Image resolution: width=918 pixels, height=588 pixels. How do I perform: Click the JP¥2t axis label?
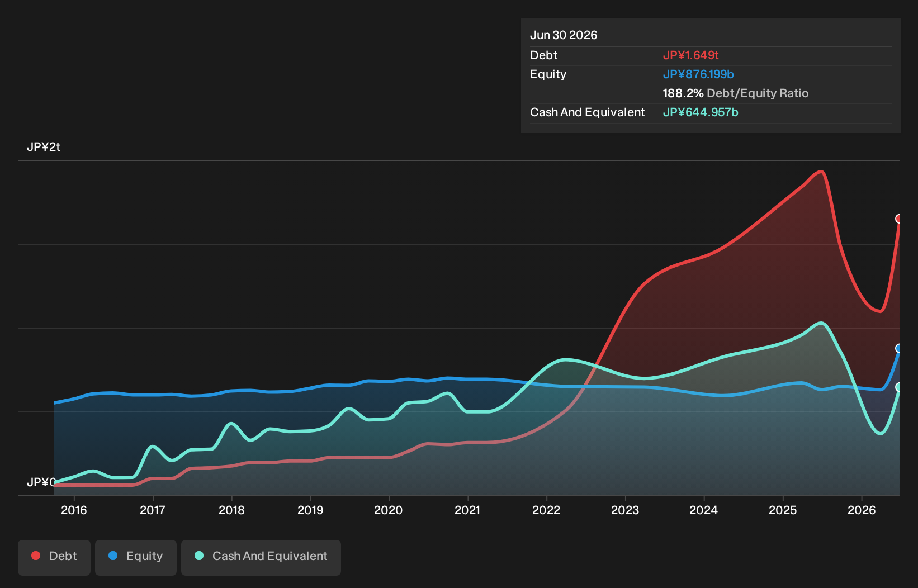point(43,147)
